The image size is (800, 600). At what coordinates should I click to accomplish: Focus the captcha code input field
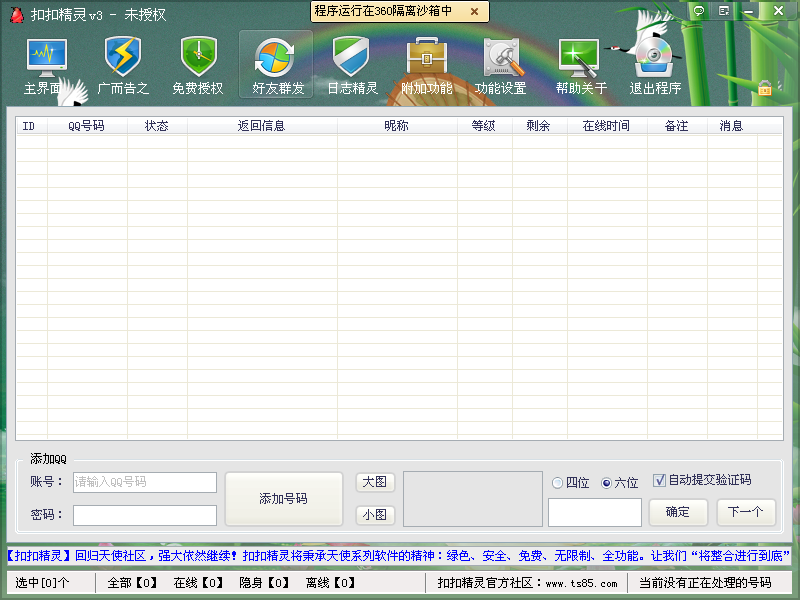coord(595,512)
